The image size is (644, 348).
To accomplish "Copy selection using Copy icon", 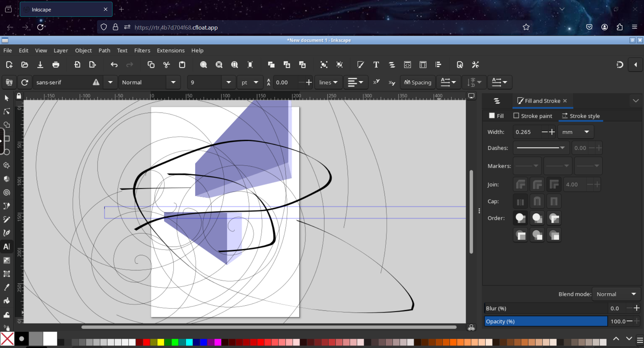I will (x=151, y=65).
